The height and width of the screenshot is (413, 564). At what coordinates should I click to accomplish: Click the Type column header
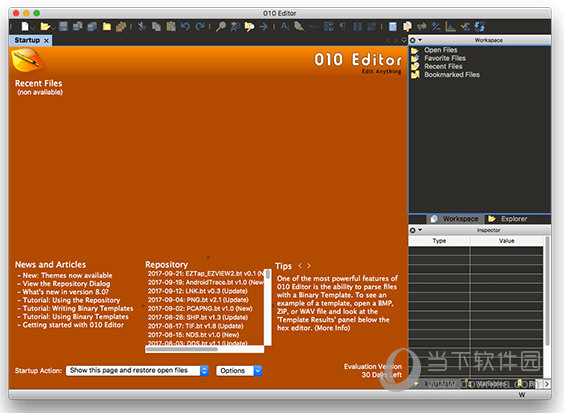coord(439,241)
